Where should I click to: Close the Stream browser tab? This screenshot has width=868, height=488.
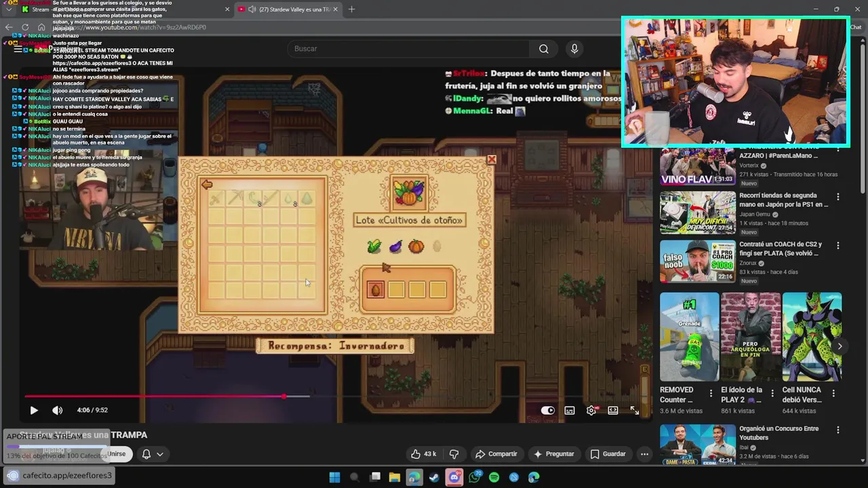coord(227,9)
